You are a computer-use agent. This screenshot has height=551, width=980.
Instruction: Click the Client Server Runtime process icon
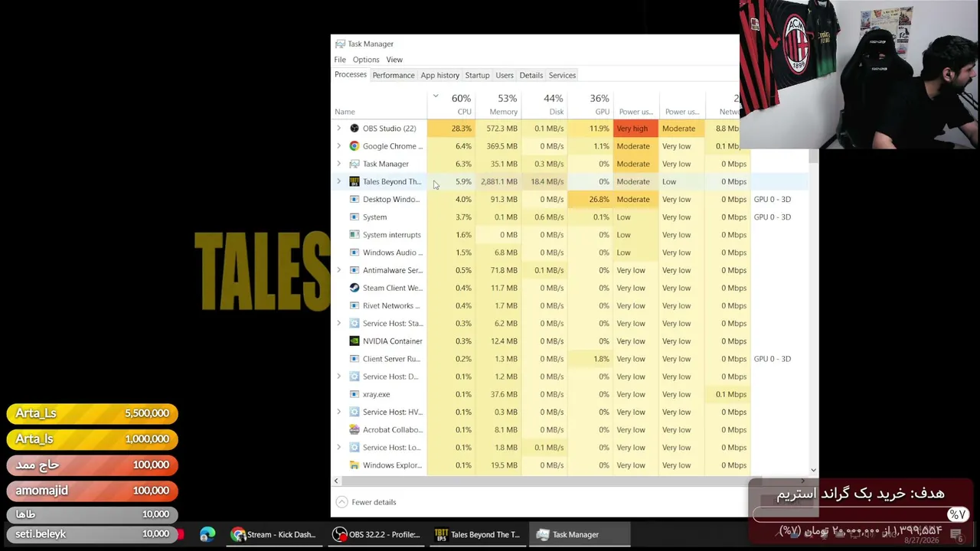coord(354,359)
